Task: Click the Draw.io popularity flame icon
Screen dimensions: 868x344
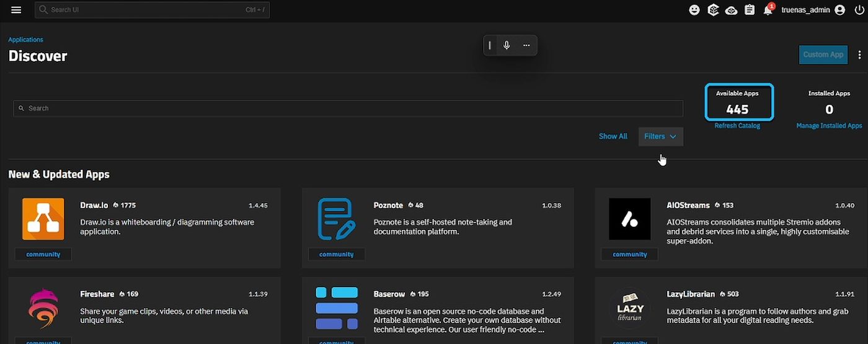Action: pos(116,205)
